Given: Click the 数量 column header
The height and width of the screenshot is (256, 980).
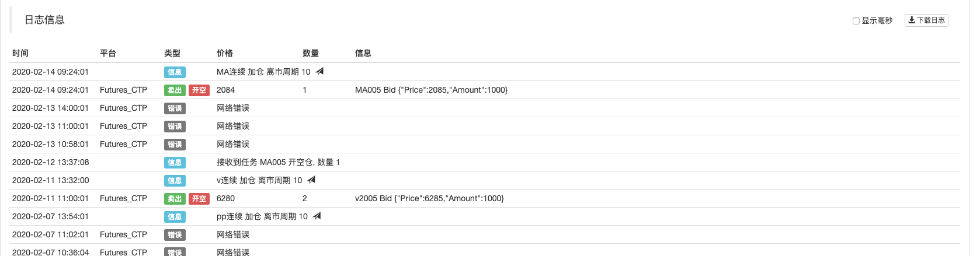Looking at the screenshot, I should (311, 53).
